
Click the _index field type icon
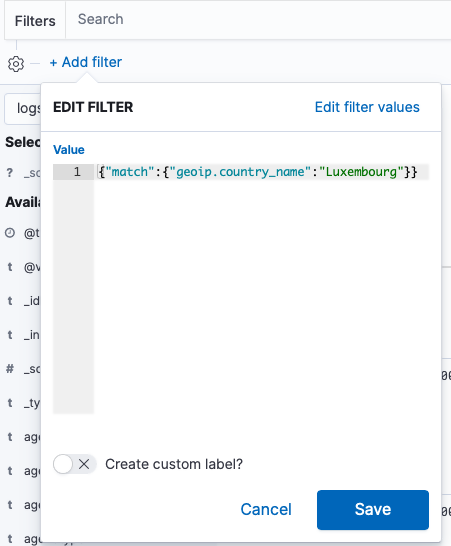[x=10, y=335]
